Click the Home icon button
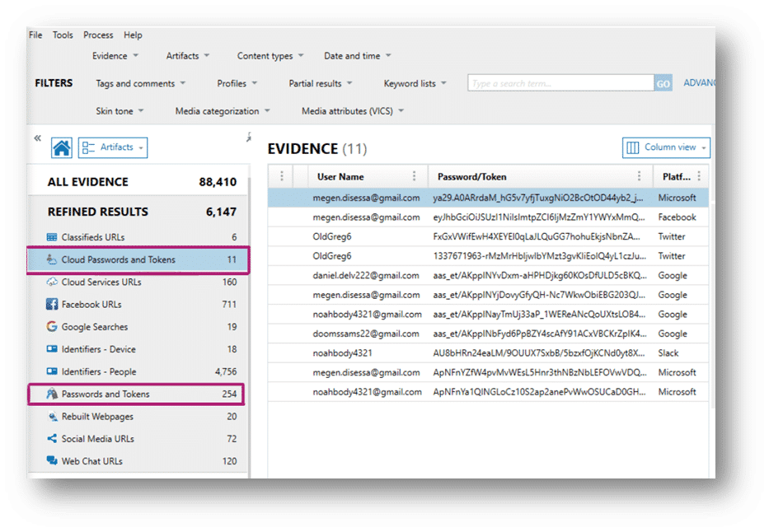 point(62,147)
